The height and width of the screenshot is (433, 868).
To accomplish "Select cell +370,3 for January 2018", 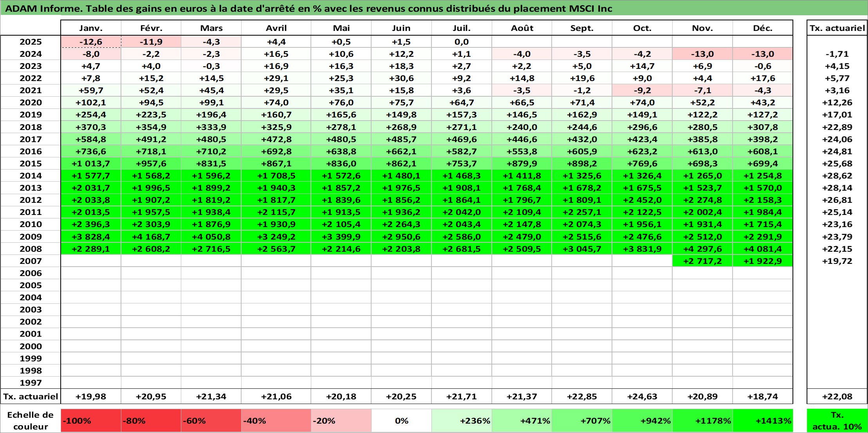I will coord(91,127).
